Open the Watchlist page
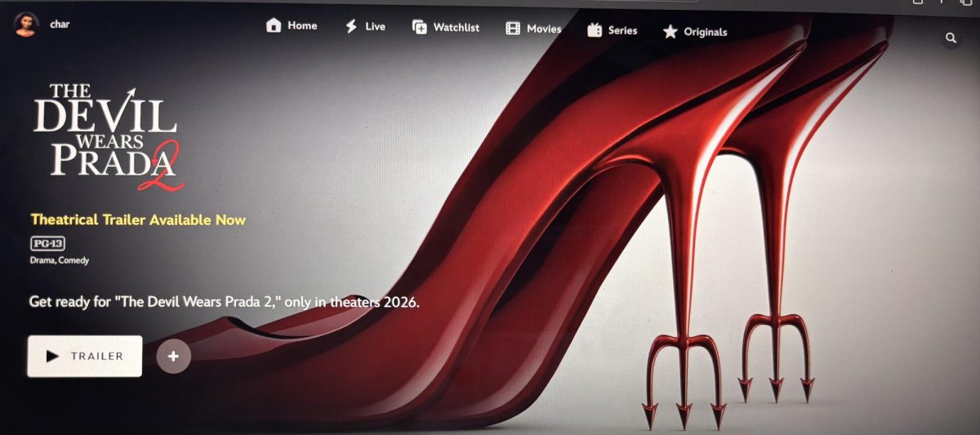 pyautogui.click(x=446, y=28)
